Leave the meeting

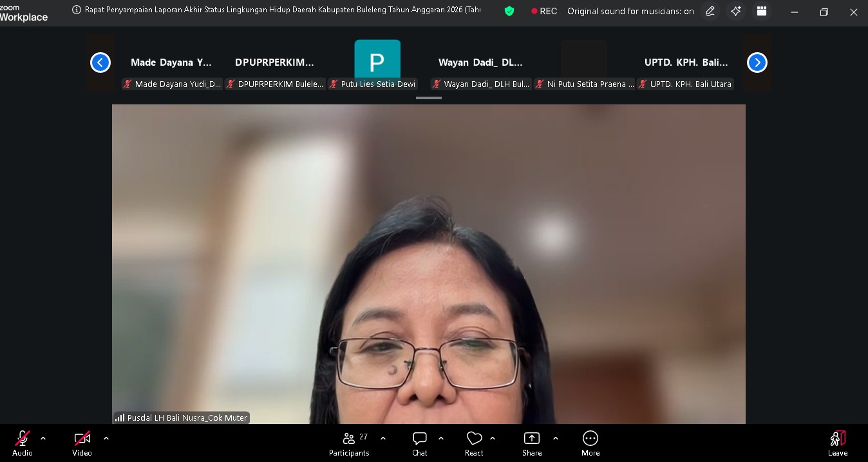point(837,443)
